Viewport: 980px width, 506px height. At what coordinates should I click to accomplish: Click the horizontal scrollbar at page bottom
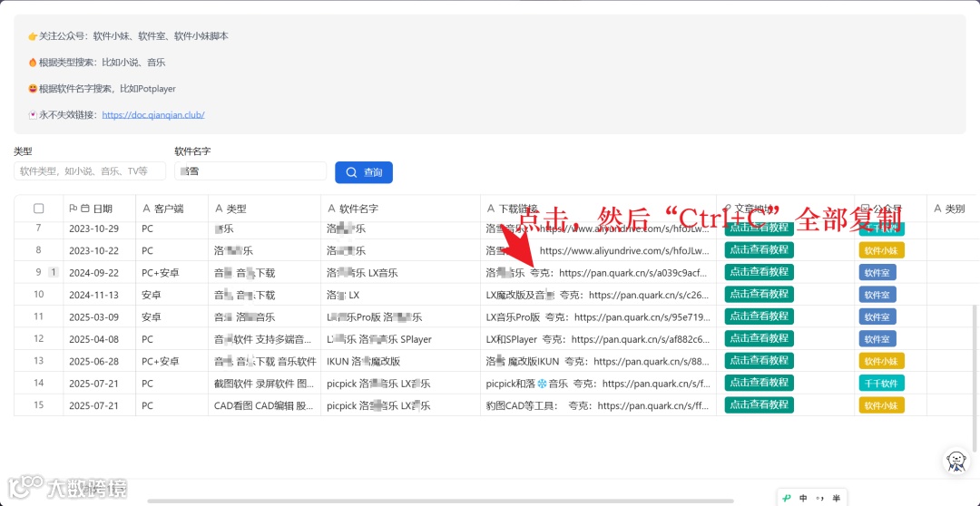click(x=441, y=501)
